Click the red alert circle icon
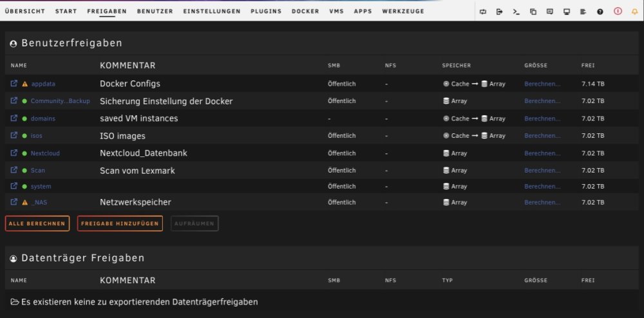Image resolution: width=644 pixels, height=318 pixels. (x=618, y=12)
